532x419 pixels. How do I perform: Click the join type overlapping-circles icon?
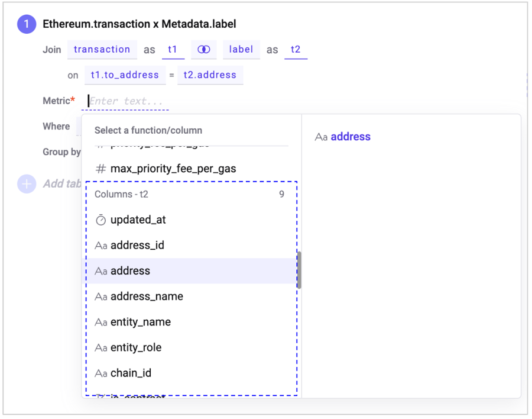click(204, 50)
